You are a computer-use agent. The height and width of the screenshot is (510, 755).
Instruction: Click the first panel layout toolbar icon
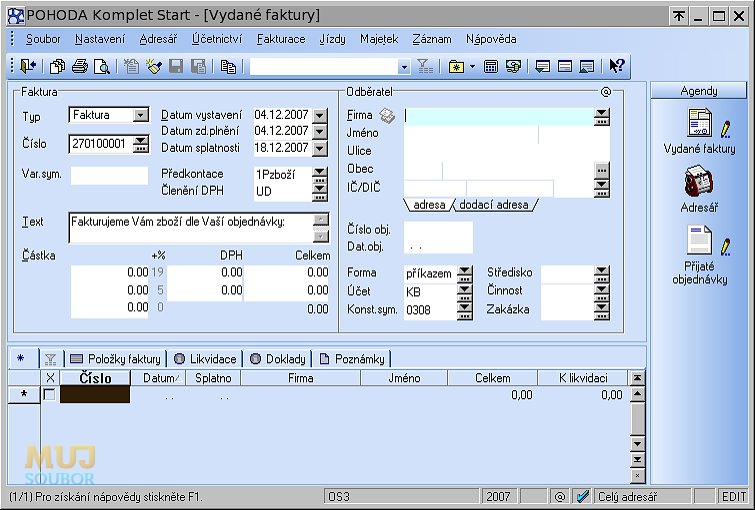(543, 66)
